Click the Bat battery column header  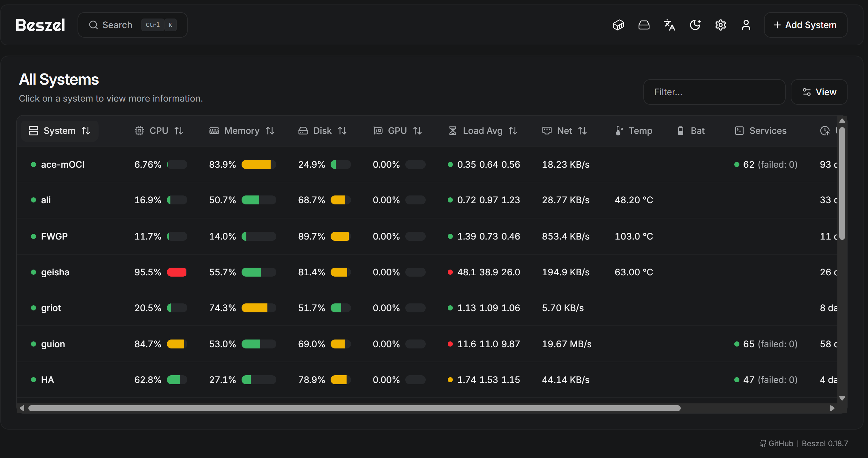(691, 131)
